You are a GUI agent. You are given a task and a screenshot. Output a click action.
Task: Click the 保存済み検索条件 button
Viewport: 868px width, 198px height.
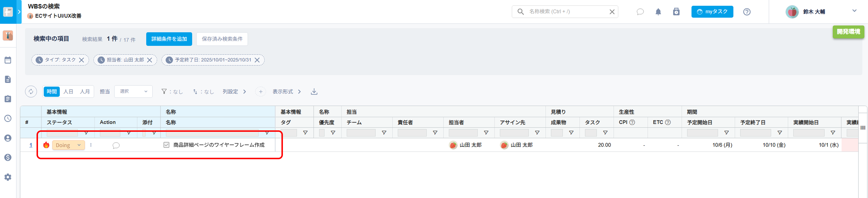coord(222,39)
